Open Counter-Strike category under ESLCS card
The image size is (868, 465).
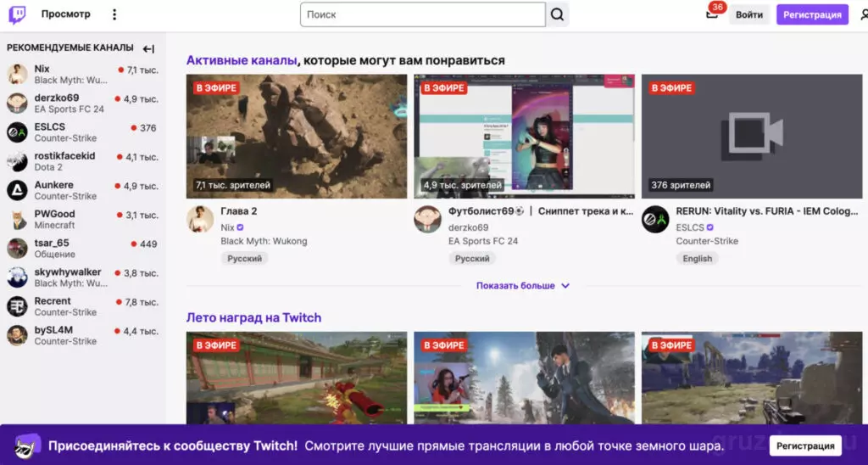click(707, 241)
